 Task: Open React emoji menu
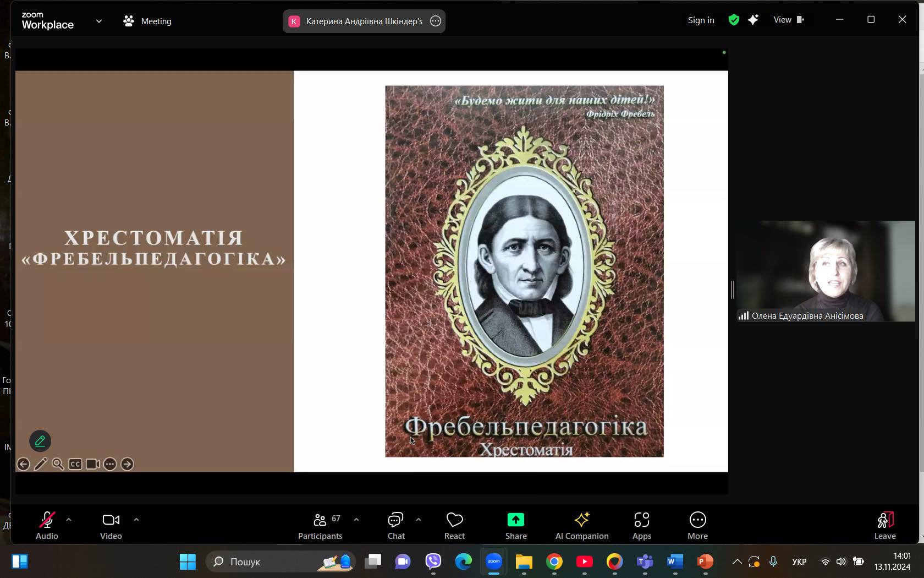point(455,525)
